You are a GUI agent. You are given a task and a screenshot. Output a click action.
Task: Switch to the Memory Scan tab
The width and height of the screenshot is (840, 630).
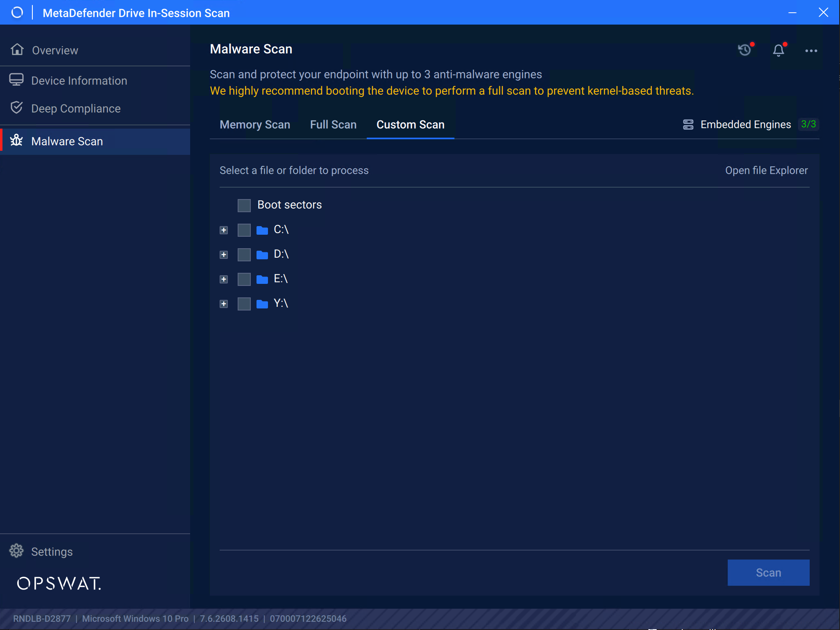click(x=255, y=125)
